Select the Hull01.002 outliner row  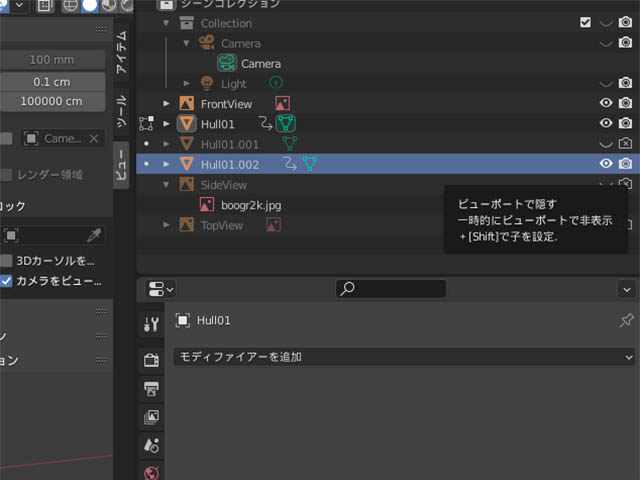pyautogui.click(x=387, y=164)
